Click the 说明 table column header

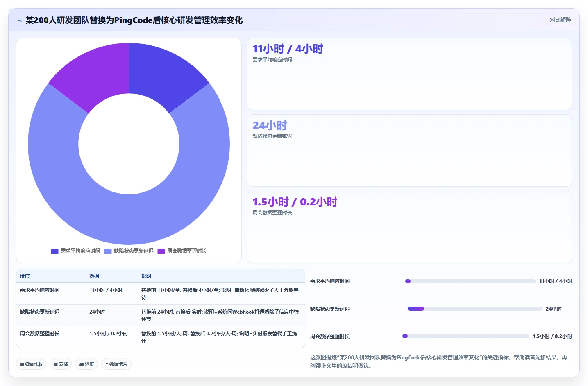point(146,276)
